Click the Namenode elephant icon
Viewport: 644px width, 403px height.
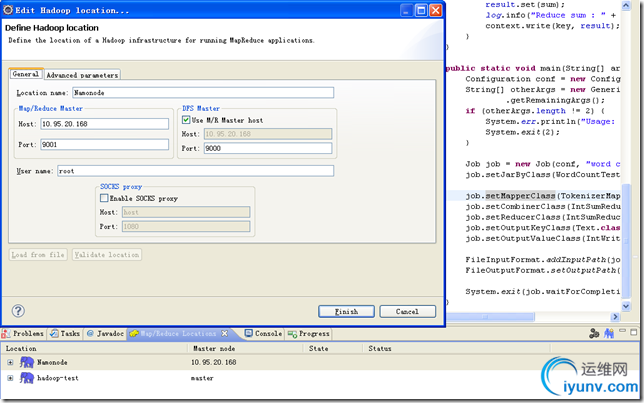[26, 362]
